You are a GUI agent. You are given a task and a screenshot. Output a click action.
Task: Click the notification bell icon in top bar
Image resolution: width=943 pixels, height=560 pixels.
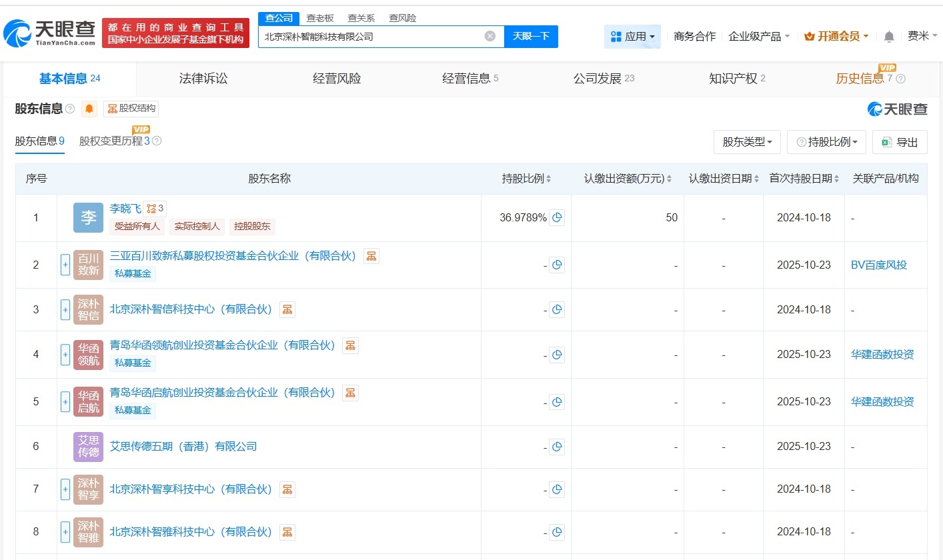pyautogui.click(x=888, y=37)
